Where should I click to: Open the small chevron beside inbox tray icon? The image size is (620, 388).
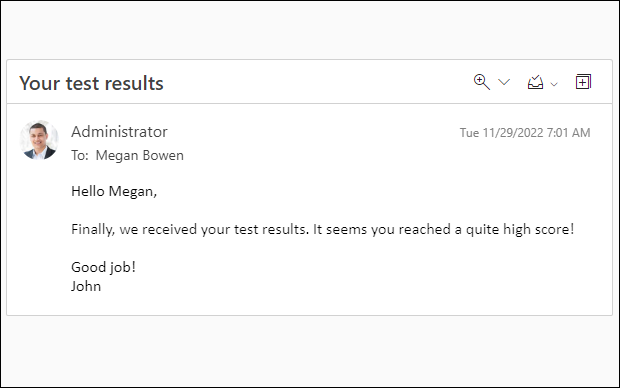tap(554, 84)
